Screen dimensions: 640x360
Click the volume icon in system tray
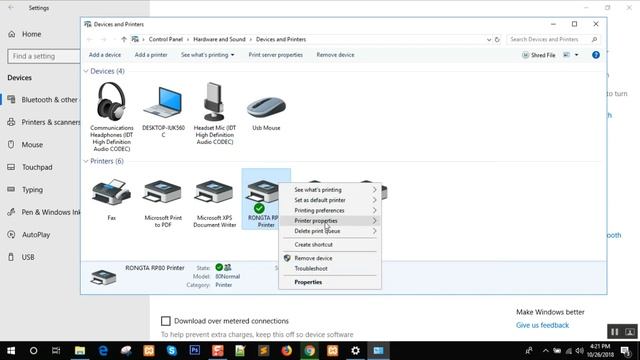click(580, 351)
